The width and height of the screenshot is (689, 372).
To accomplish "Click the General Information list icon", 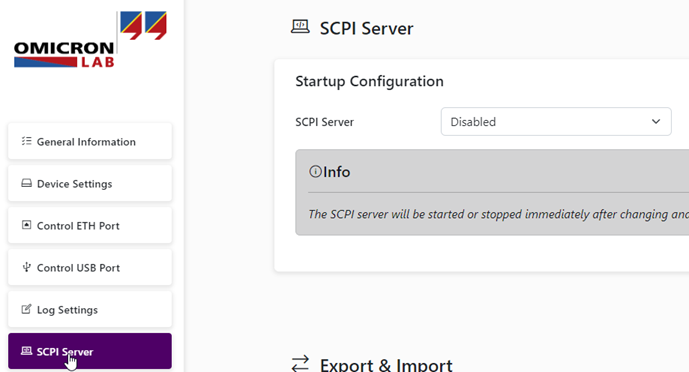I will point(26,141).
